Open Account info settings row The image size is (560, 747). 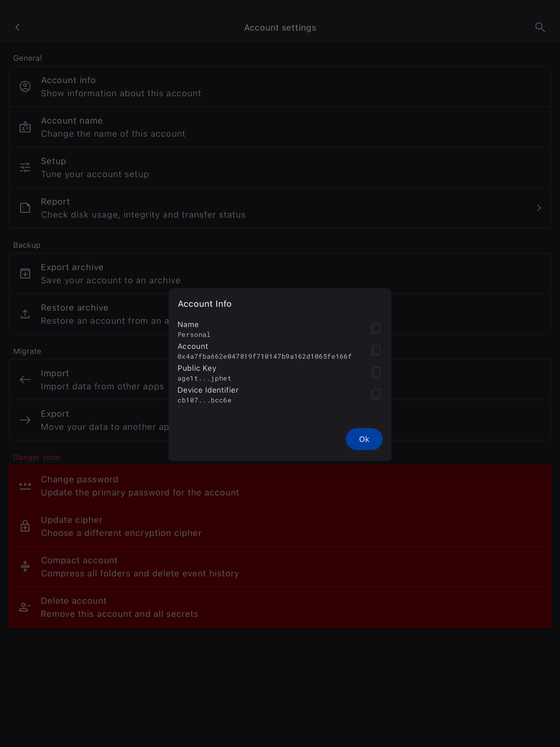pyautogui.click(x=280, y=87)
